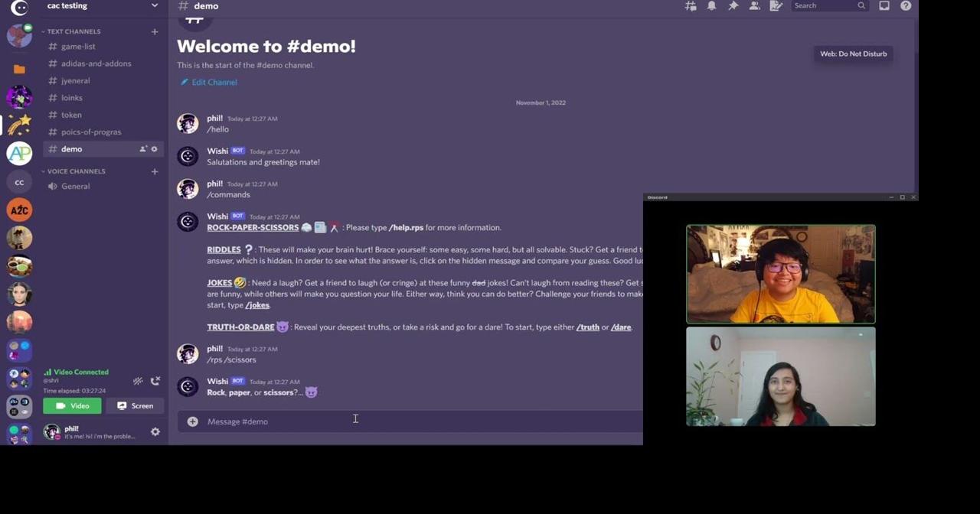Click Wishi avatar beside Rock, paper message
980x514 pixels.
[x=188, y=386]
